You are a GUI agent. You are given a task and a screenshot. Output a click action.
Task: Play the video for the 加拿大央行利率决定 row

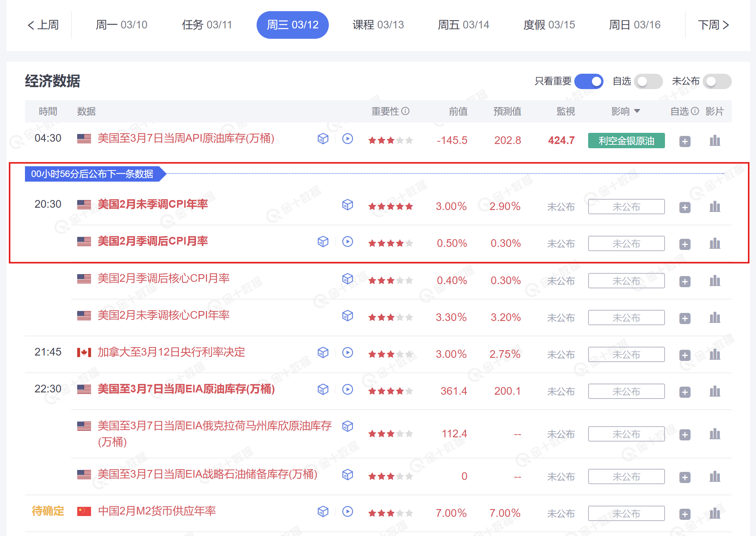tap(348, 352)
